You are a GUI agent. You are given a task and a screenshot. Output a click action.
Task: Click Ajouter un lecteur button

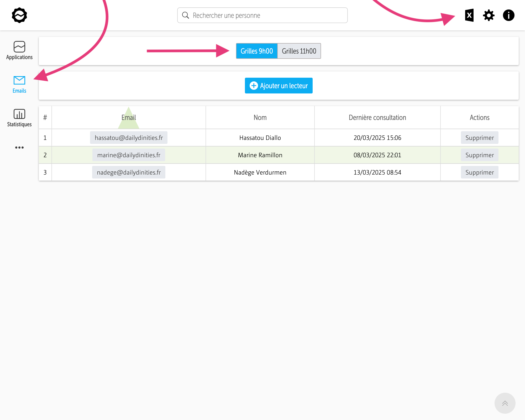click(279, 86)
